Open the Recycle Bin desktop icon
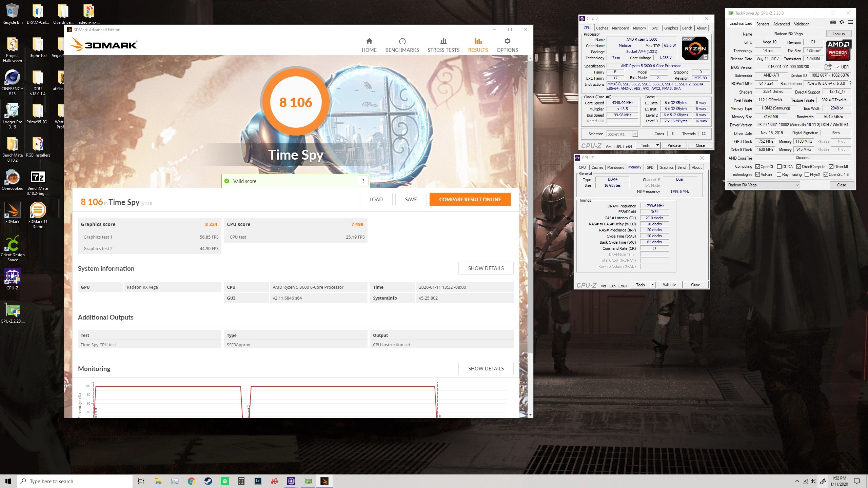The width and height of the screenshot is (868, 488). (x=13, y=14)
